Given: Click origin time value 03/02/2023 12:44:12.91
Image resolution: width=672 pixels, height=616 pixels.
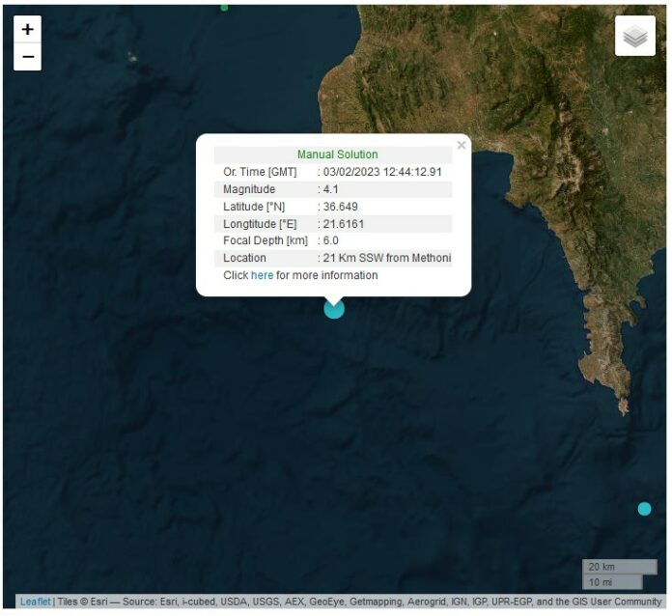Looking at the screenshot, I should coord(382,172).
